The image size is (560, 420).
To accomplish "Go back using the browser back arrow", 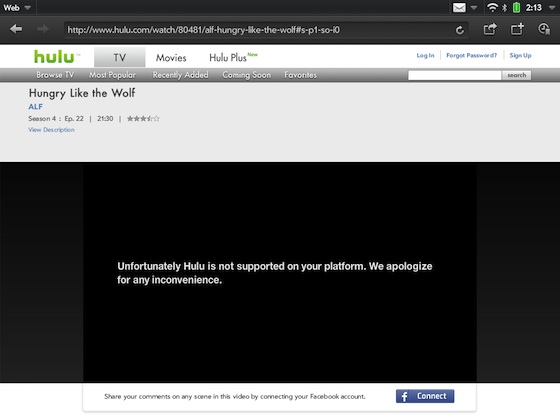I will (16, 29).
